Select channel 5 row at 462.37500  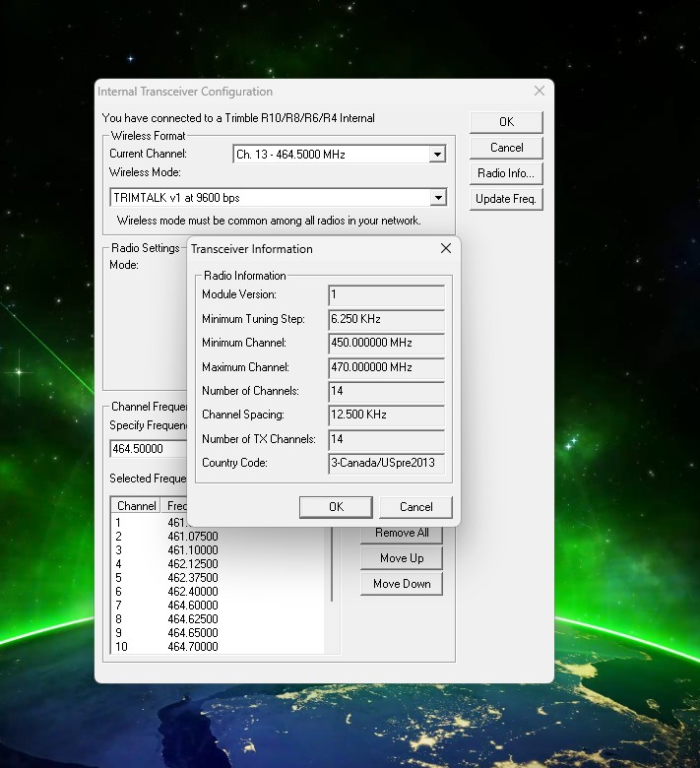(x=192, y=578)
